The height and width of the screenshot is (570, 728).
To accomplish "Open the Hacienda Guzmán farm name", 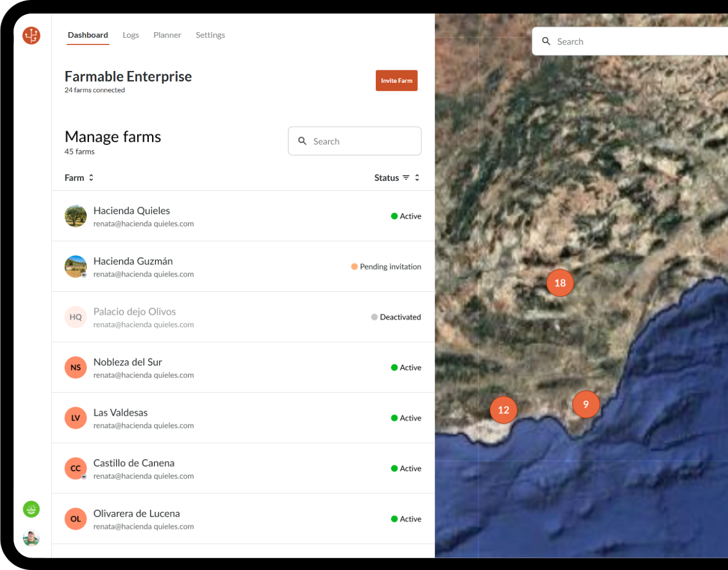I will click(133, 261).
